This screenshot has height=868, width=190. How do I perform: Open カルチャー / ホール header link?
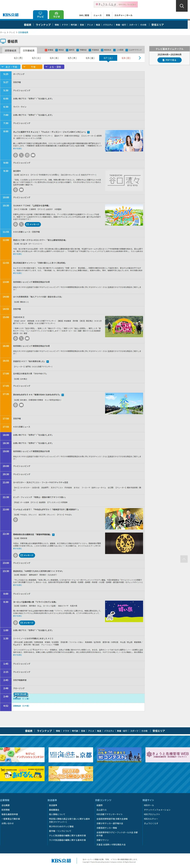click(123, 15)
